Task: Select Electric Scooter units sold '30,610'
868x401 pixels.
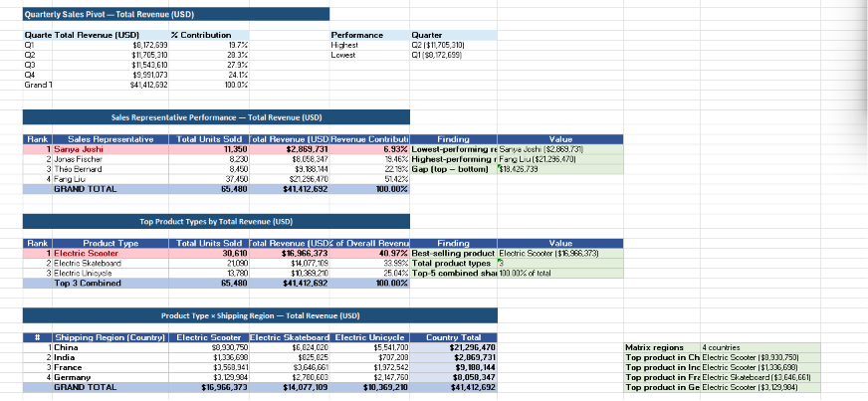Action: (209, 254)
